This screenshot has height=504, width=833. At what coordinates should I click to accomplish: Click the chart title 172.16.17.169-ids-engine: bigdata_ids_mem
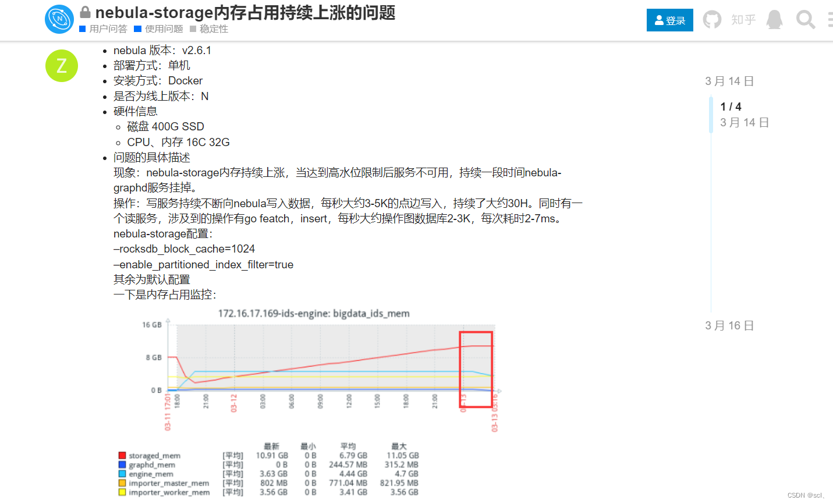[314, 314]
